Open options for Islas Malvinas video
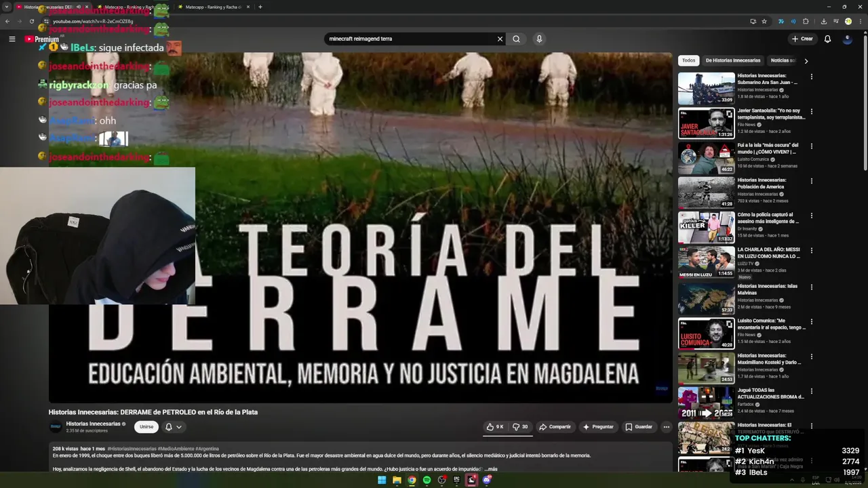This screenshot has height=488, width=868. (811, 287)
